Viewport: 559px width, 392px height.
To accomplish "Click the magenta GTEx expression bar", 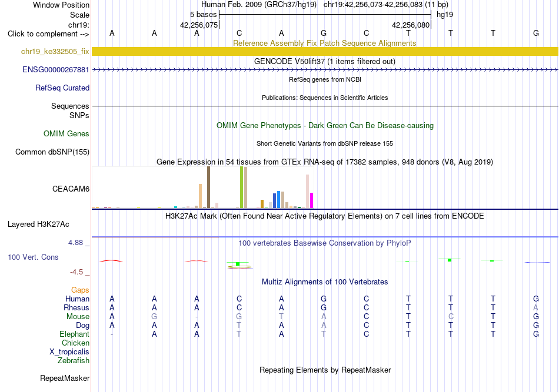I will coord(312,200).
